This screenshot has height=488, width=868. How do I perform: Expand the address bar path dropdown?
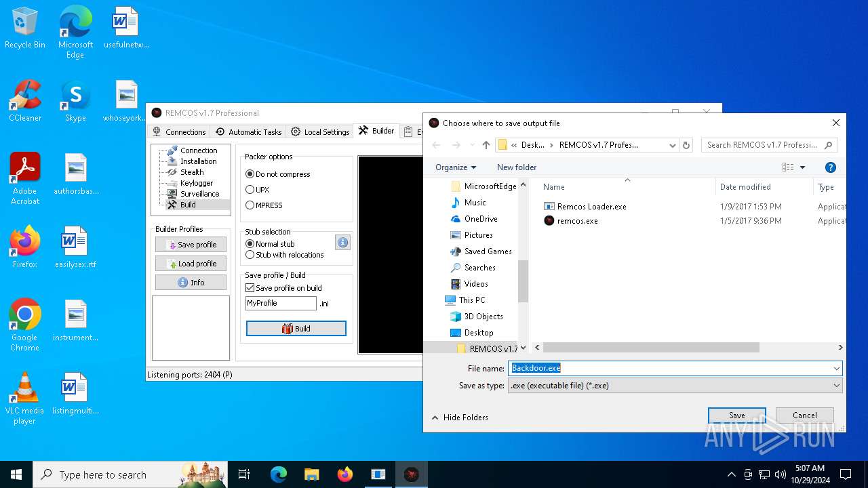click(x=672, y=145)
